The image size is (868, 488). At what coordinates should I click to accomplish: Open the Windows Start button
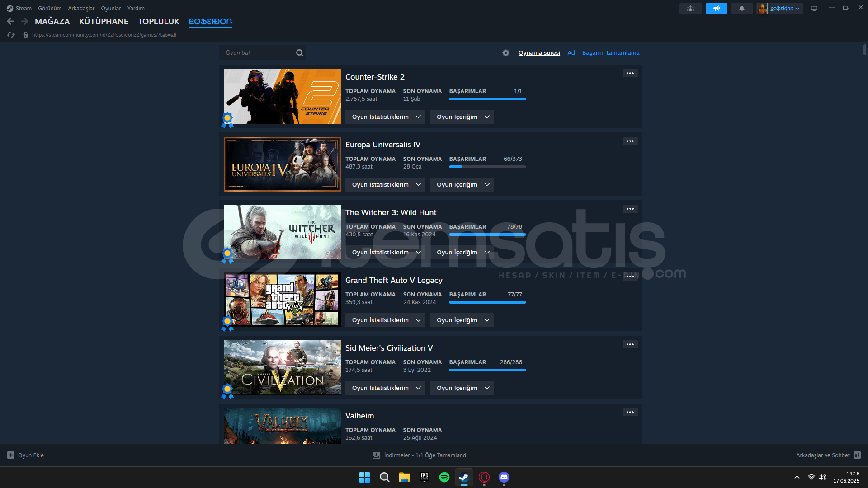(x=364, y=477)
